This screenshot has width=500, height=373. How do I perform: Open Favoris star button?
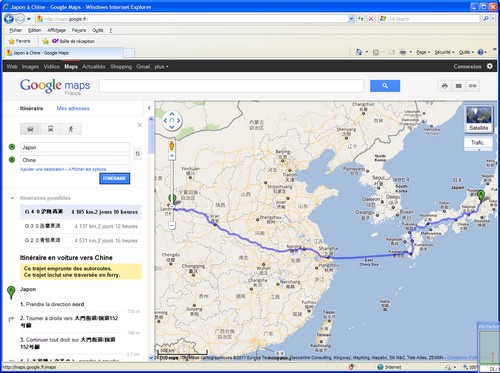(x=20, y=41)
